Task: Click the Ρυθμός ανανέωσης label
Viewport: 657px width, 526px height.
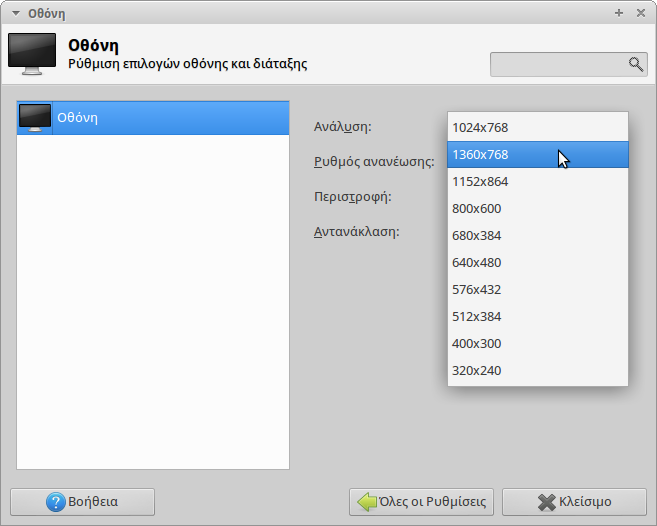Action: 374,161
